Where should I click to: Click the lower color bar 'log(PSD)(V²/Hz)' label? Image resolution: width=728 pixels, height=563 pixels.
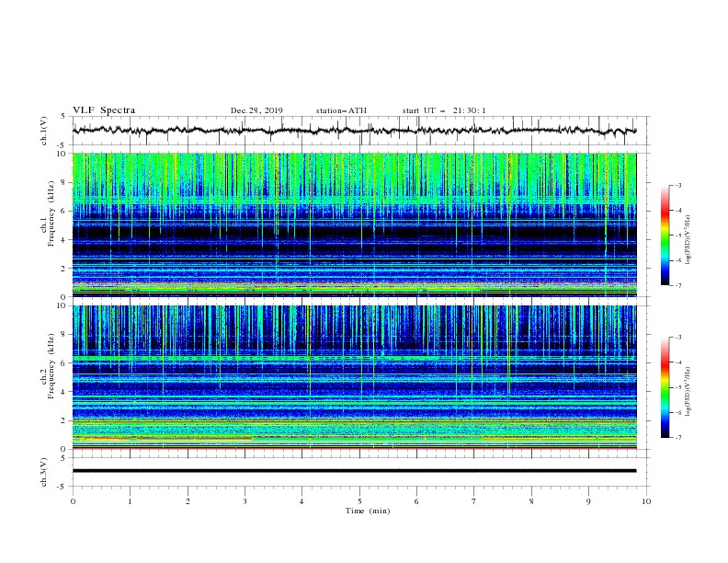click(688, 391)
